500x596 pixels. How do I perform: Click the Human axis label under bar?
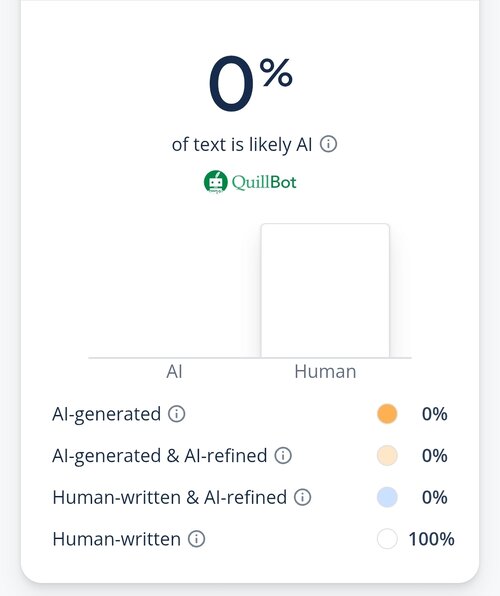point(325,371)
